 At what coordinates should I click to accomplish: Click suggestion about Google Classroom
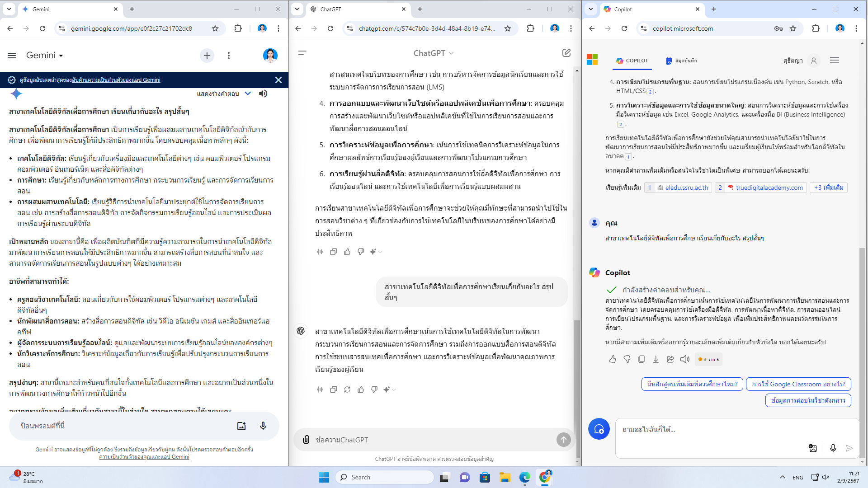click(798, 384)
